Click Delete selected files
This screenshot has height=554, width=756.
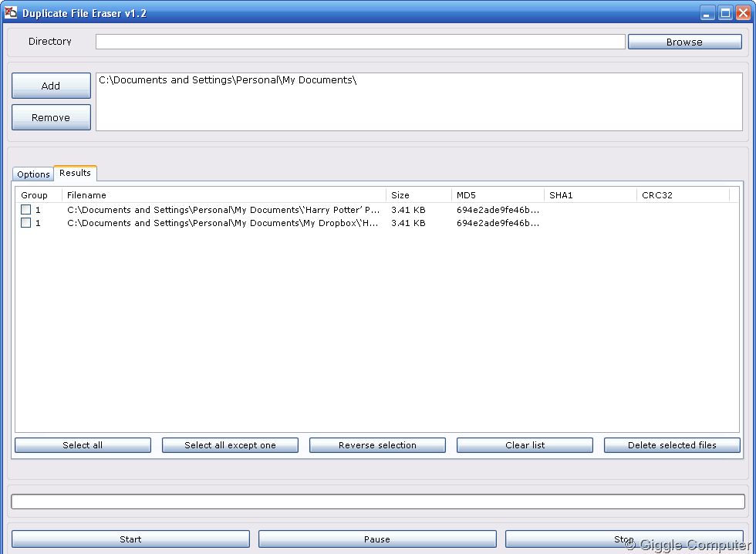coord(672,445)
